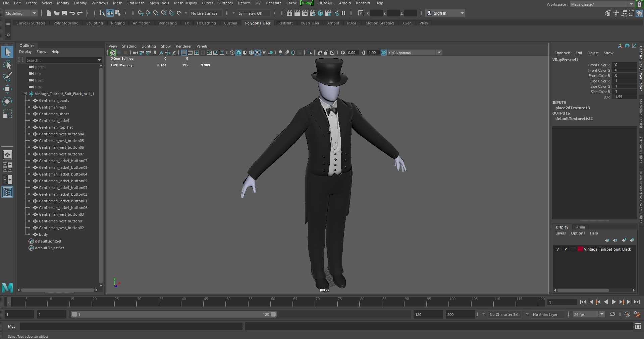Click the single perspective view layout
This screenshot has width=644, height=339.
[7, 155]
